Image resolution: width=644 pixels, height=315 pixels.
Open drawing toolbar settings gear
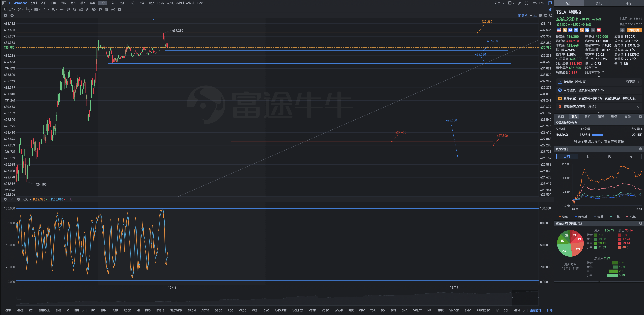[x=119, y=9]
